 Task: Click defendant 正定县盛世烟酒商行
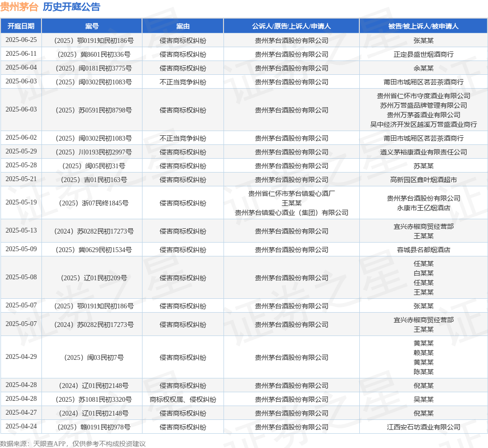tap(423, 54)
